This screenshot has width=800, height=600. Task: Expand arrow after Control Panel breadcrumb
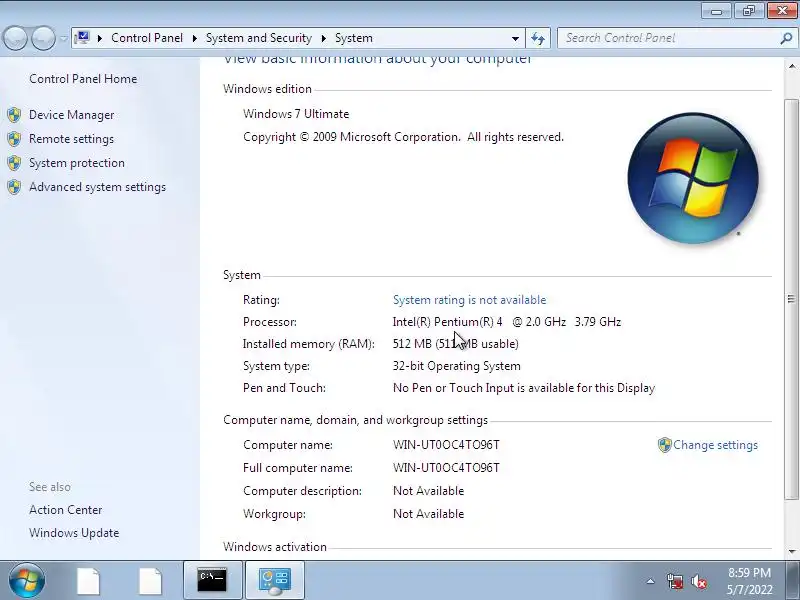pos(194,38)
